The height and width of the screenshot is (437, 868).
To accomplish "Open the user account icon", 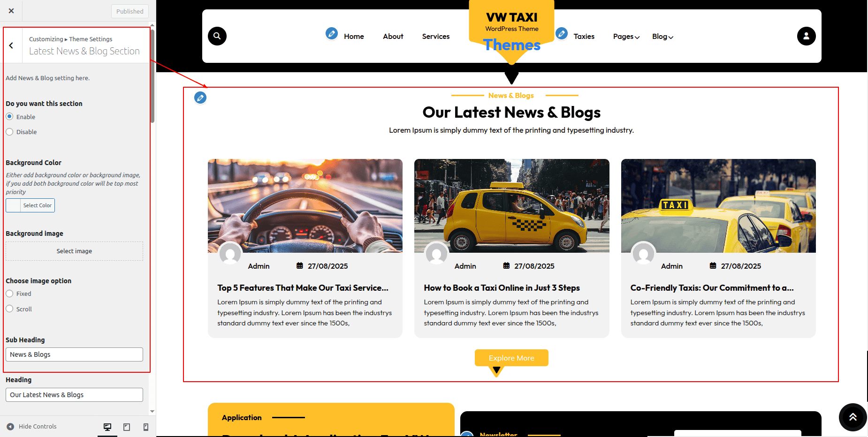I will [x=806, y=36].
